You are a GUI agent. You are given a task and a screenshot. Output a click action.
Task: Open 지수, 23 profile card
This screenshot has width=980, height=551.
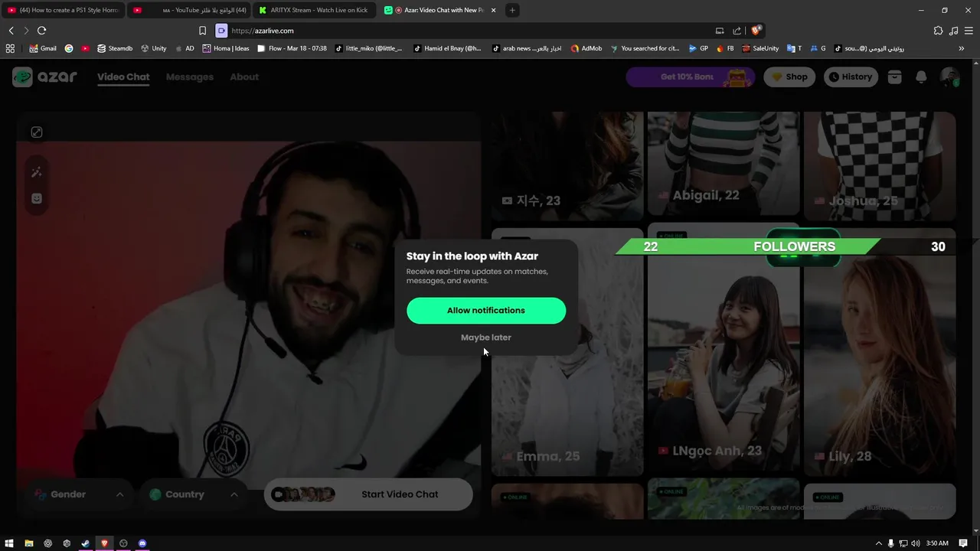tap(567, 166)
